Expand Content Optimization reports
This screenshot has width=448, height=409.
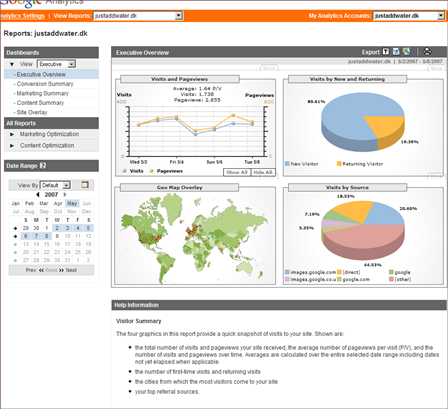tap(12, 146)
